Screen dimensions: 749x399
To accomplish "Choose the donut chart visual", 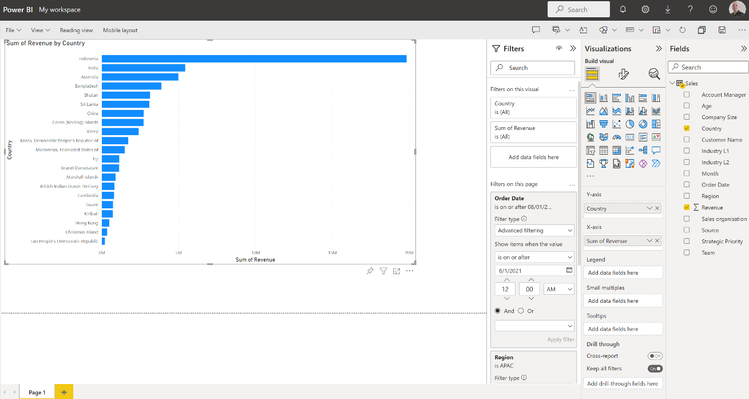I will (643, 124).
